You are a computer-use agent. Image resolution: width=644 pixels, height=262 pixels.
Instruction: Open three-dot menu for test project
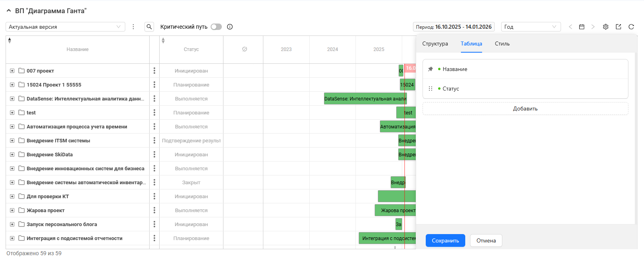[x=154, y=113]
